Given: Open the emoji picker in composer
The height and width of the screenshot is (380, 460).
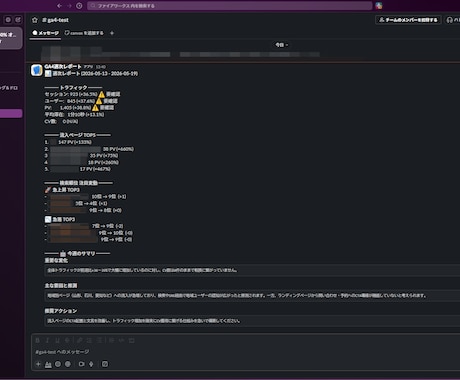Looking at the screenshot, I should click(58, 364).
